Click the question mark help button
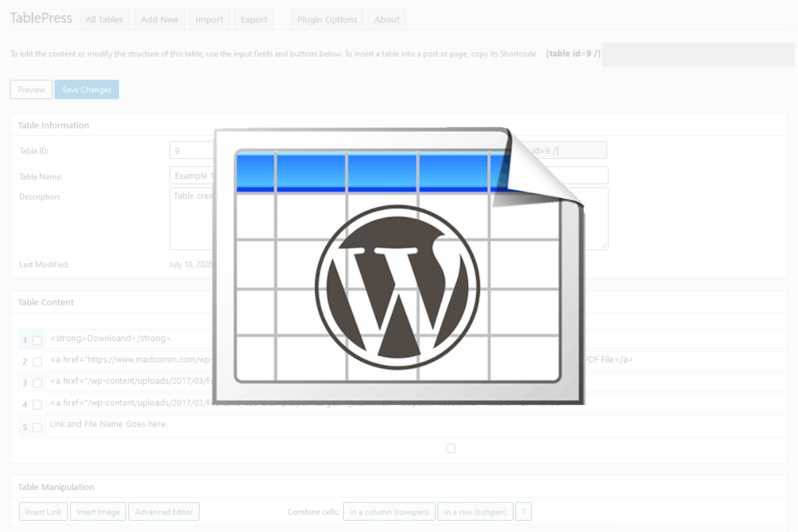The width and height of the screenshot is (798, 532). pyautogui.click(x=523, y=511)
